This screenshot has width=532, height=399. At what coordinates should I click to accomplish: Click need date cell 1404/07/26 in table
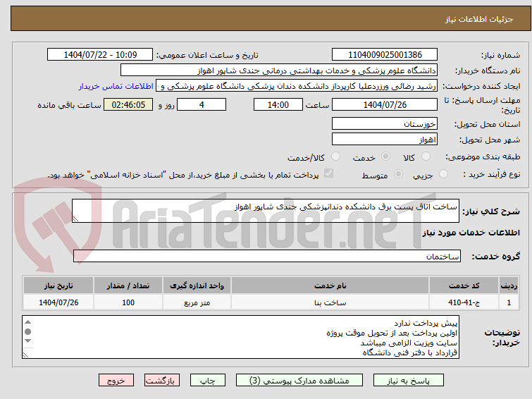(58, 302)
